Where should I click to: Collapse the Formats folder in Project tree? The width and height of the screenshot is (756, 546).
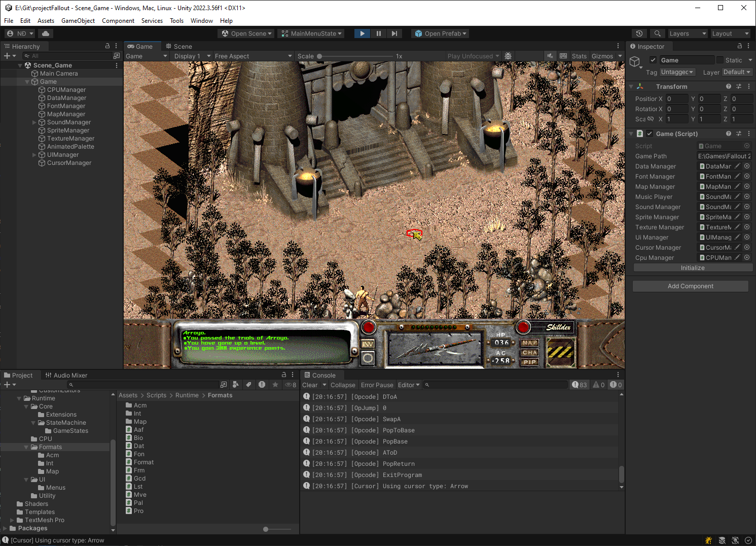click(x=26, y=447)
